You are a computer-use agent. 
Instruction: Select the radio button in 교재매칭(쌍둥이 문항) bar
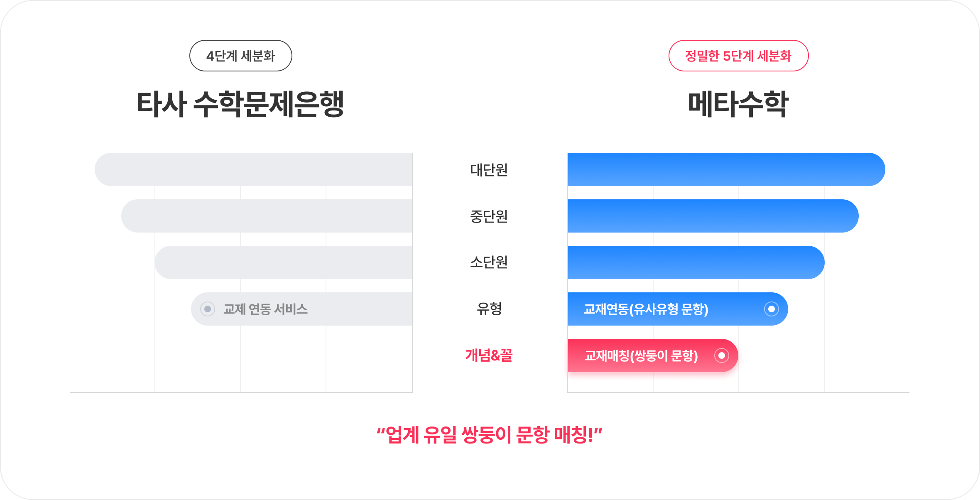coord(722,355)
